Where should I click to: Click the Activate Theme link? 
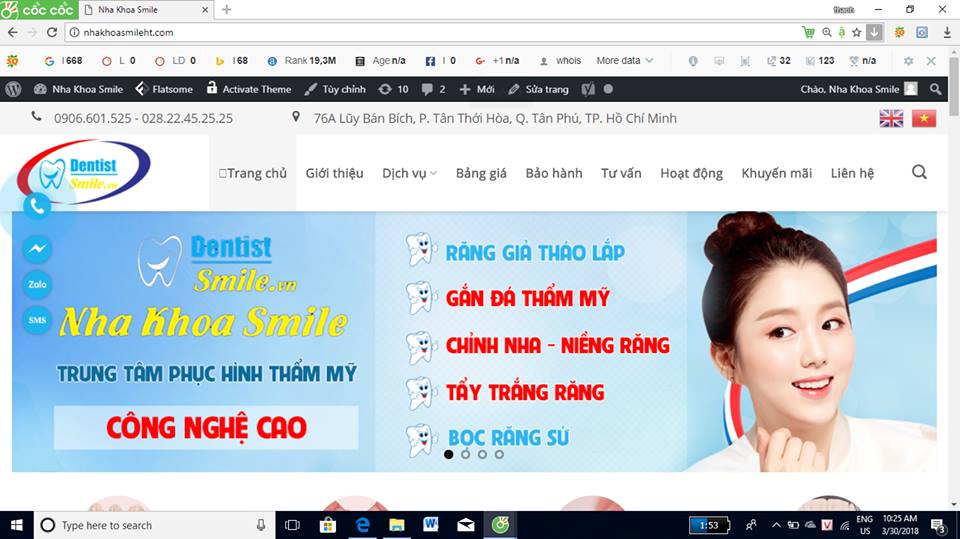[x=247, y=89]
